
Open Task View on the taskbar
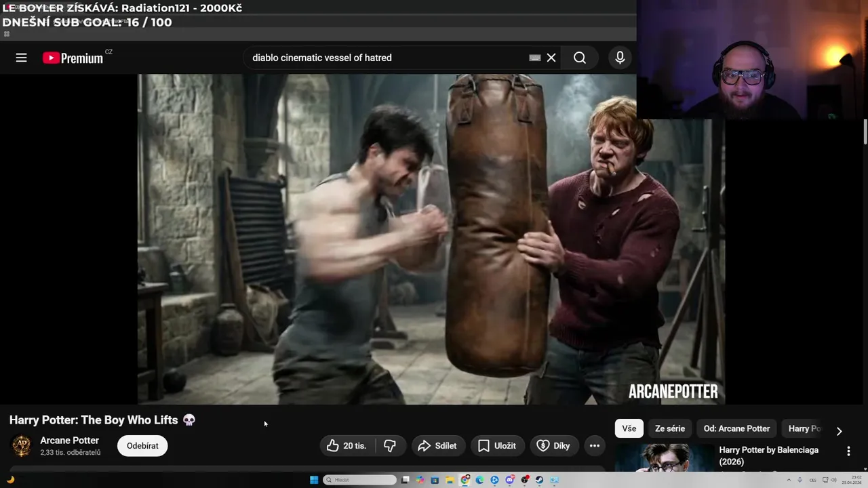(x=406, y=480)
